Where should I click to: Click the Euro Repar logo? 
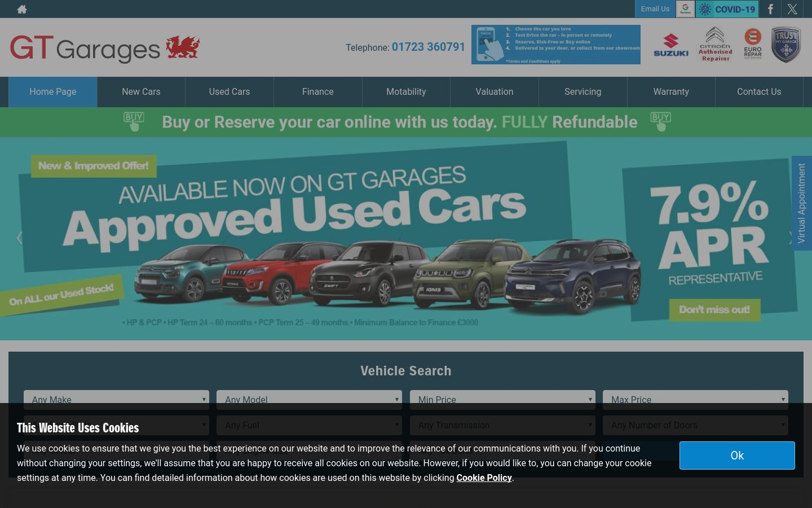753,44
